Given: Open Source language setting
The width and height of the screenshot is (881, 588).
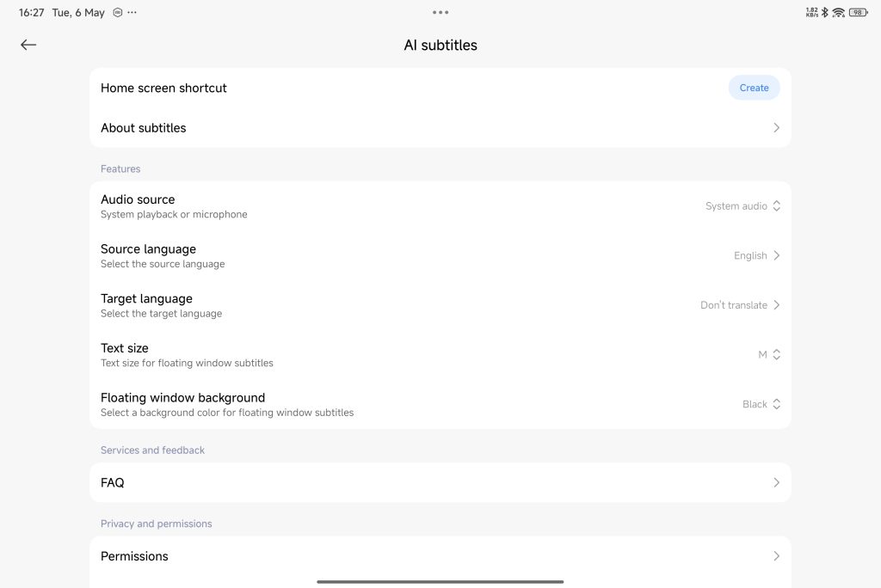Looking at the screenshot, I should [440, 256].
